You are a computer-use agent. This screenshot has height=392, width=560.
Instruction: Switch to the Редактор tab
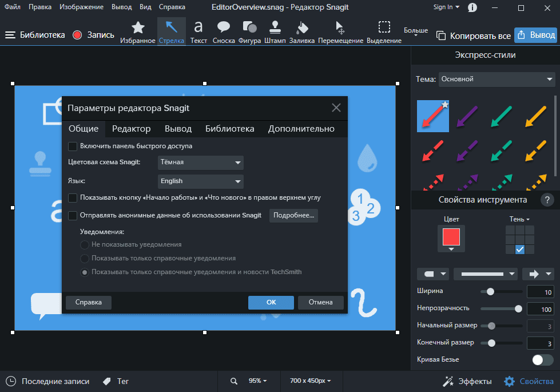131,129
